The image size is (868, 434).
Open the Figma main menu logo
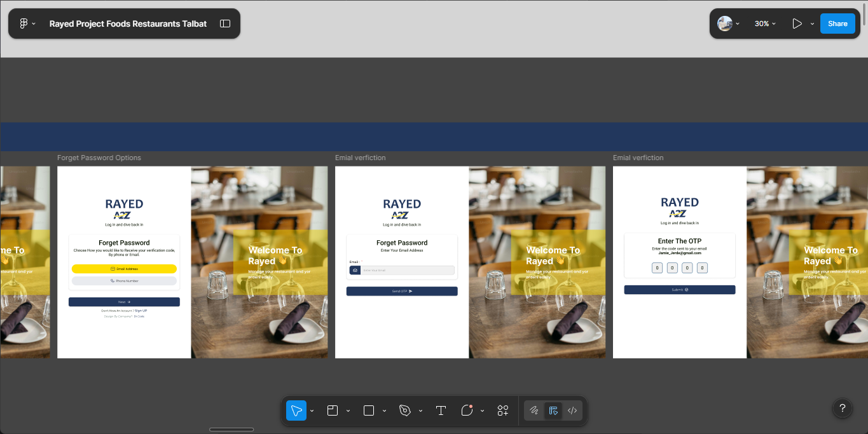tap(24, 24)
